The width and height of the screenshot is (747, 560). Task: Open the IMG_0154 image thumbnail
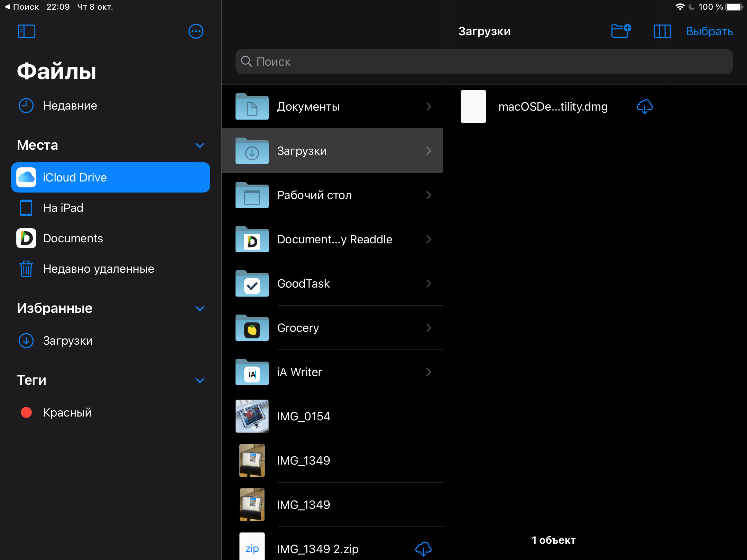[x=252, y=416]
